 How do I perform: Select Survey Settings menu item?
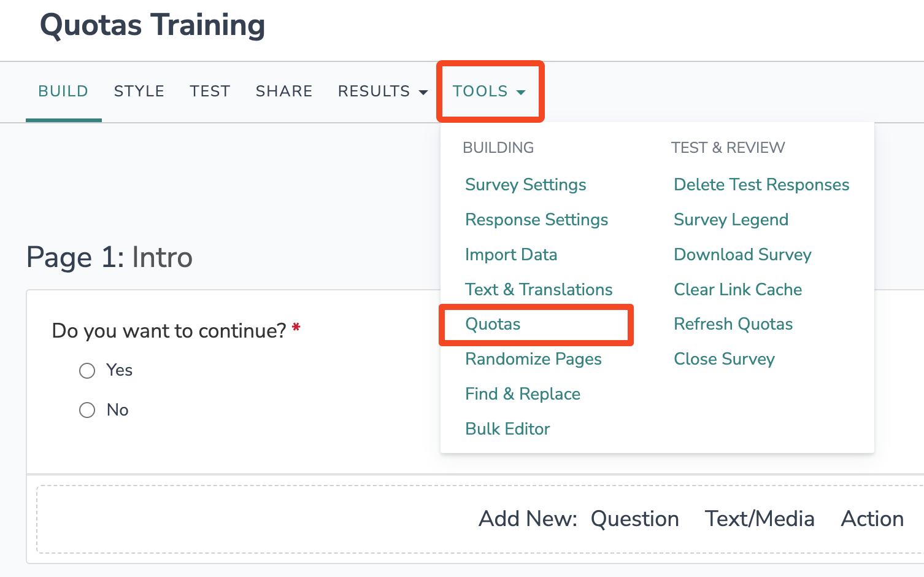(x=526, y=185)
